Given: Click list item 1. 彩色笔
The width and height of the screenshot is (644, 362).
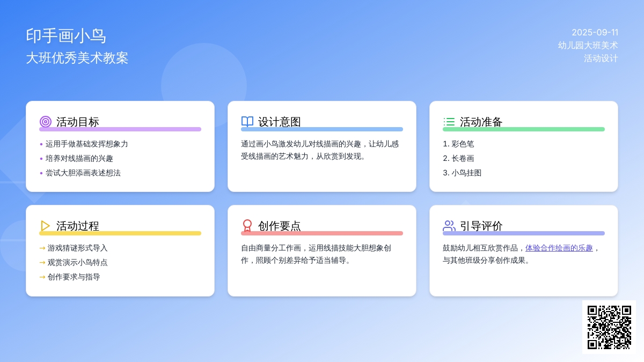Looking at the screenshot, I should coord(458,144).
